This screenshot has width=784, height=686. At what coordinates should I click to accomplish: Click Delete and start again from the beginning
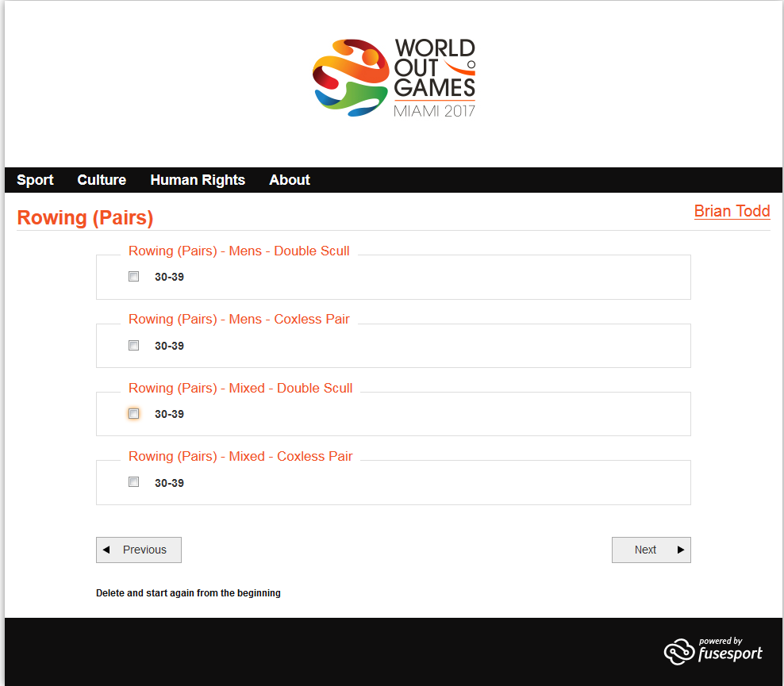click(188, 593)
